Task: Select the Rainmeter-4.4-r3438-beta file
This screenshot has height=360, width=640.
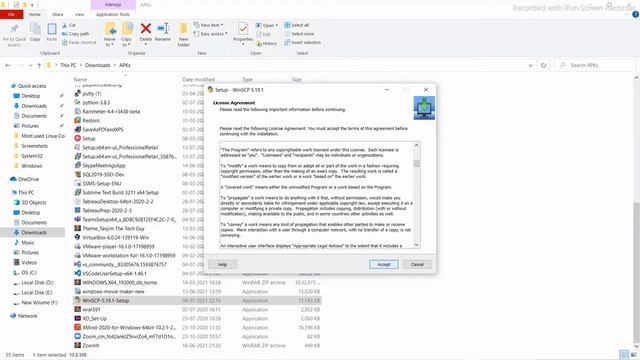Action: point(111,111)
